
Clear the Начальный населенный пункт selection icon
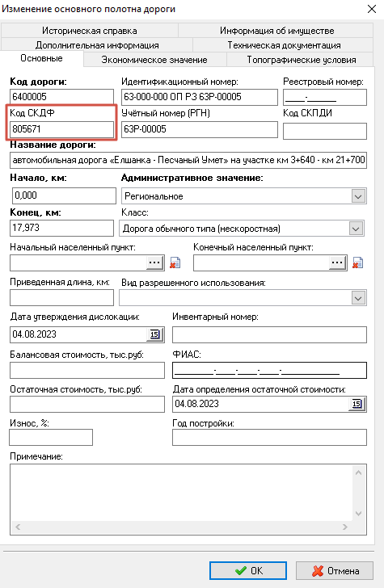point(175,262)
